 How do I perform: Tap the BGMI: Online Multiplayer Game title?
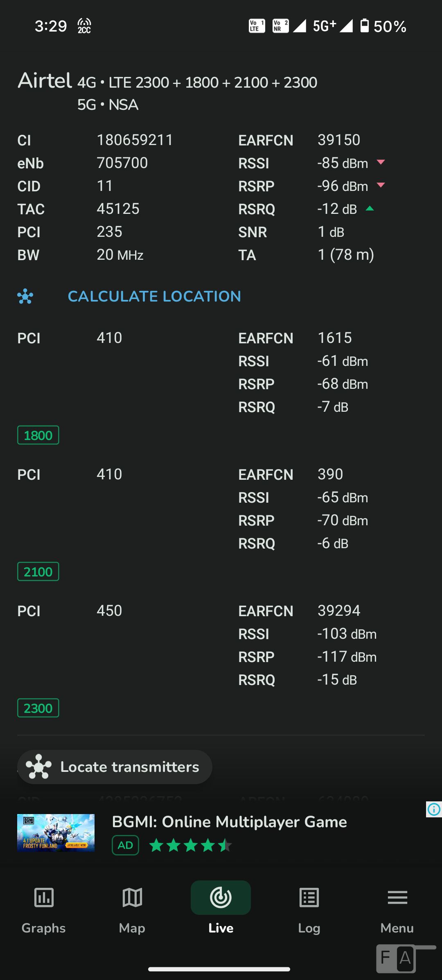coord(229,822)
